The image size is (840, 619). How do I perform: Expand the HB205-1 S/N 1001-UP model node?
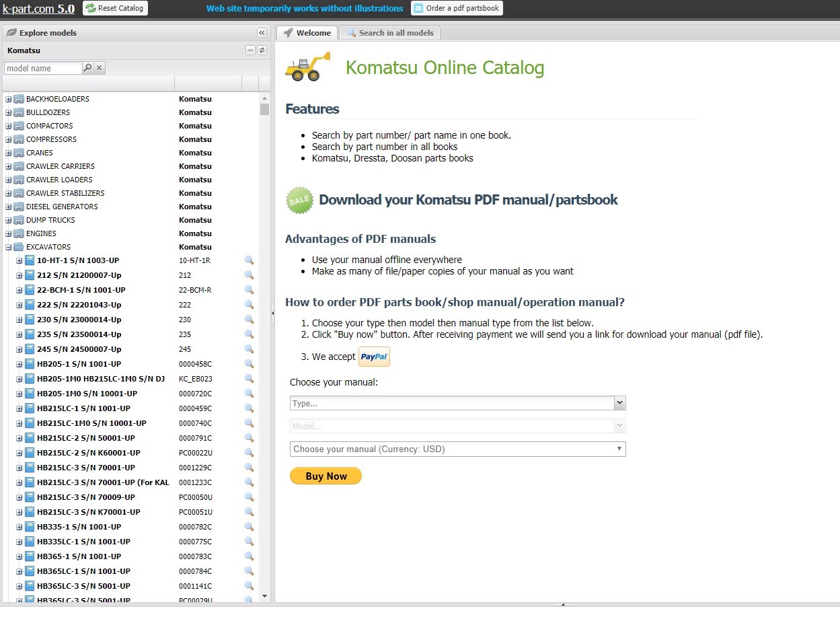click(20, 364)
